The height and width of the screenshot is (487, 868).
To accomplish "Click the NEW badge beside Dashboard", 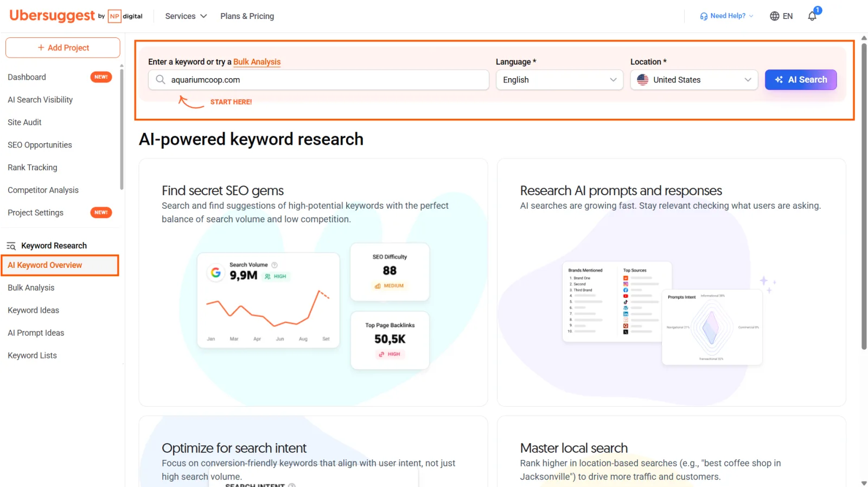I will click(x=101, y=77).
